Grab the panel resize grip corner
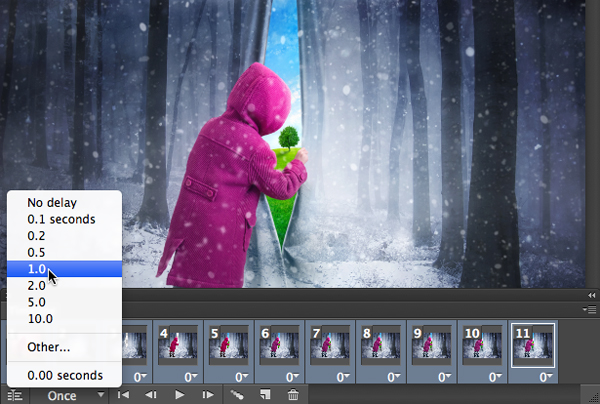This screenshot has height=404, width=600. coord(593,397)
